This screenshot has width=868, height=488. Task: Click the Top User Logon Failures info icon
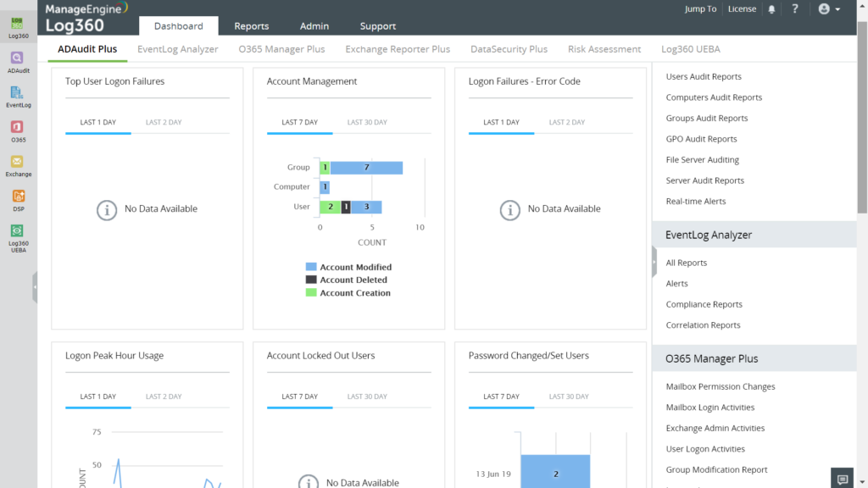(107, 210)
